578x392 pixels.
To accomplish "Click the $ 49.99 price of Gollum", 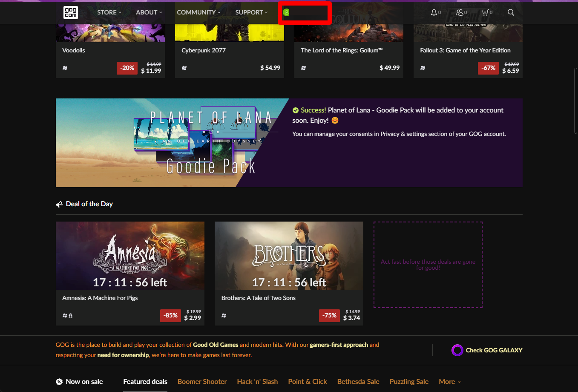I will point(390,68).
